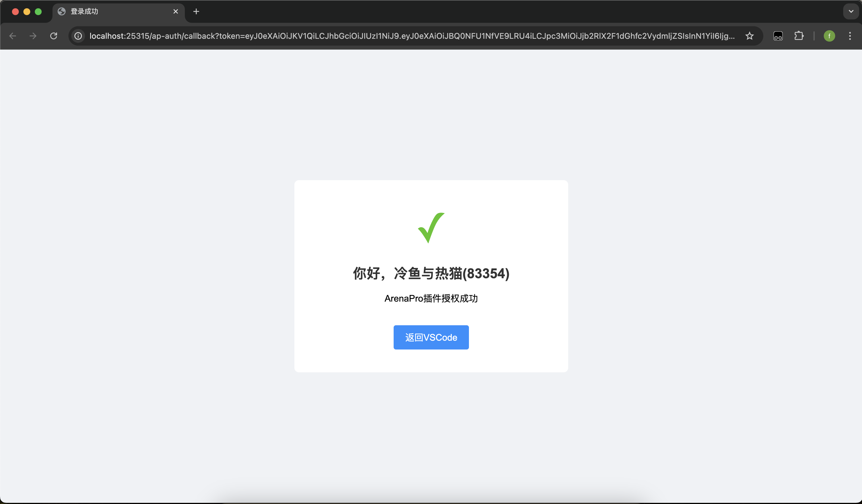Toggle the bookmark star for this page

(x=749, y=36)
